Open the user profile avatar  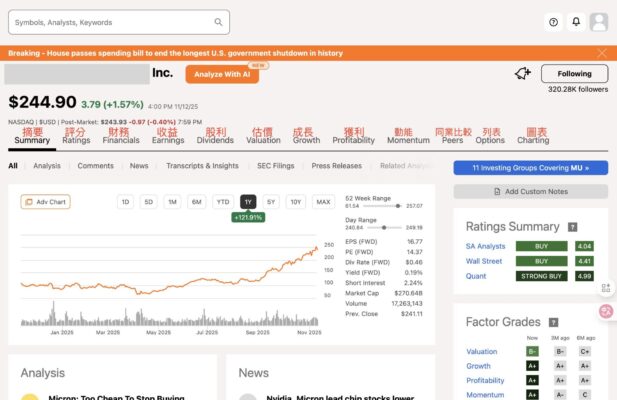tap(599, 22)
